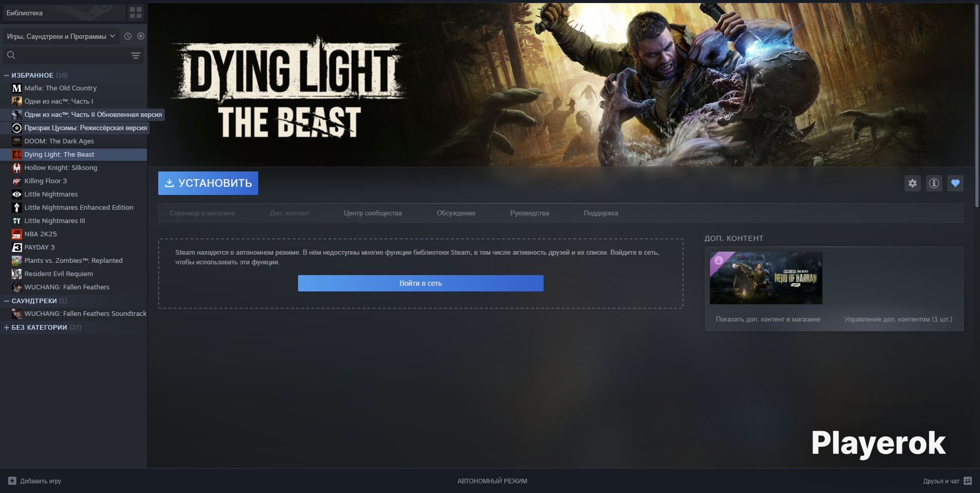Click DOOM: The Dark Ages game icon
980x493 pixels.
click(x=17, y=141)
